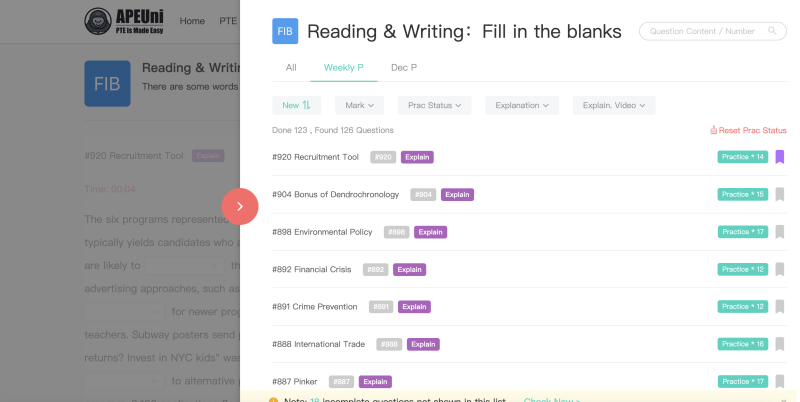This screenshot has width=800, height=402.
Task: Toggle the New sort order button
Action: (296, 105)
